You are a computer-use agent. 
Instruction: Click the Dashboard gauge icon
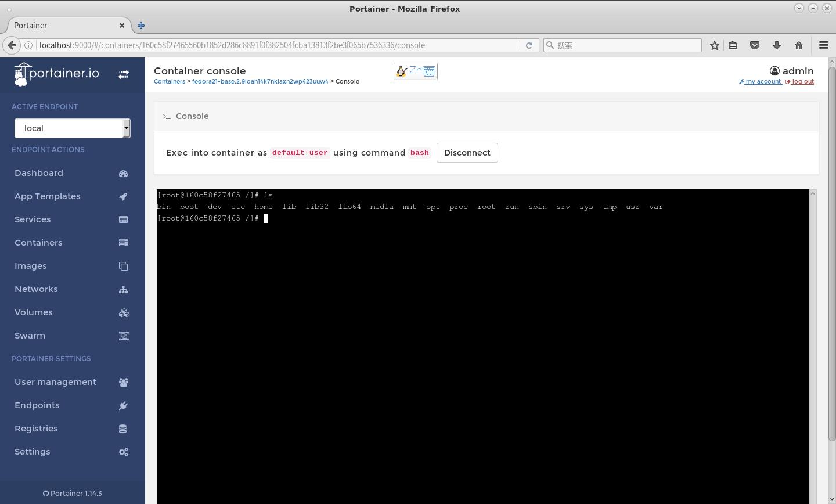[x=124, y=174]
